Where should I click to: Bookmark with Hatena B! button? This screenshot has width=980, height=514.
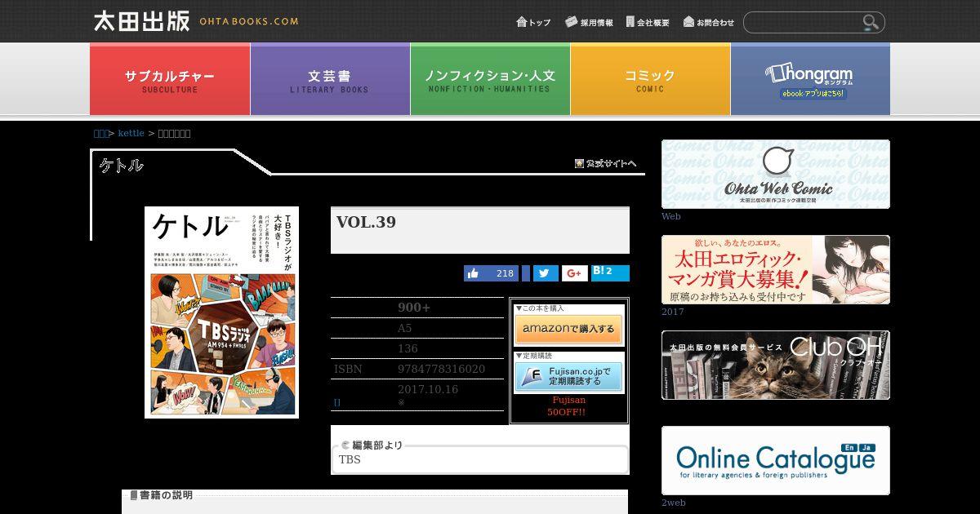tap(610, 273)
